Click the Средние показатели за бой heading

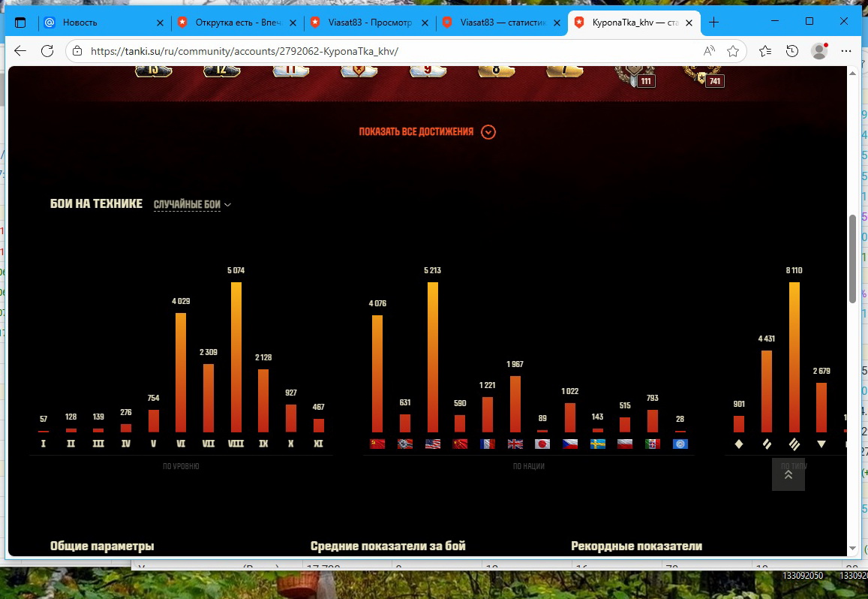pos(388,546)
